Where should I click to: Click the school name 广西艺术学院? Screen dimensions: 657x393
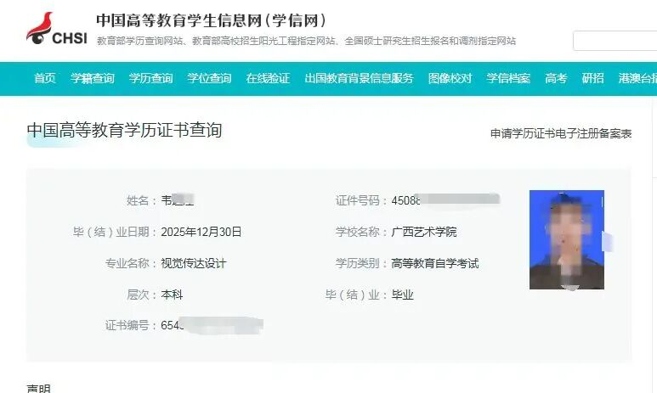tap(424, 232)
